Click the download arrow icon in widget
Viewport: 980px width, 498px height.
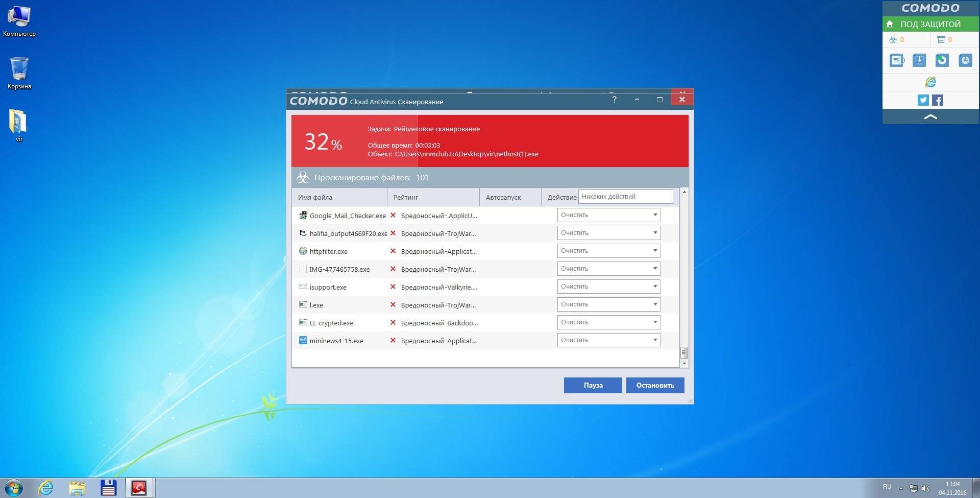tap(919, 60)
